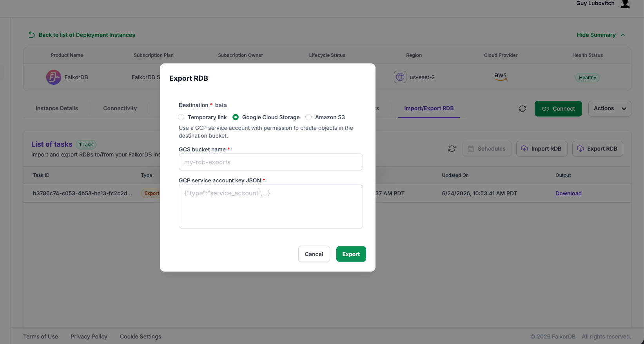Screen dimensions: 644x344
Task: Click the region globe icon
Action: (x=400, y=77)
